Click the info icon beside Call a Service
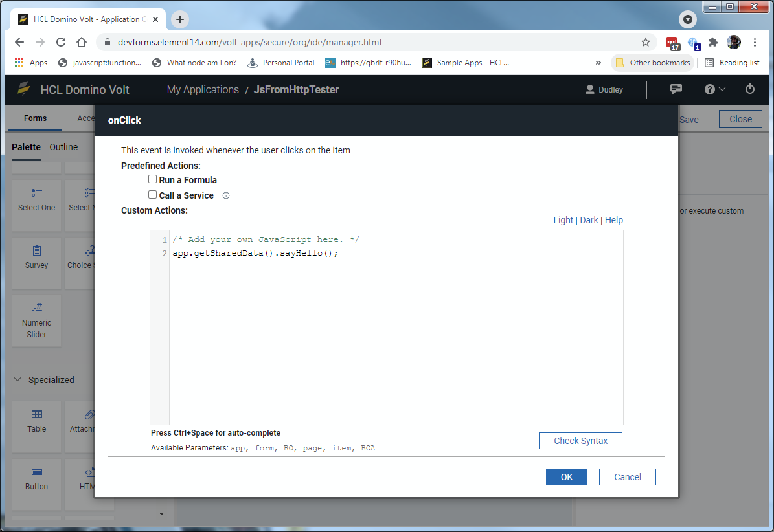 point(226,195)
